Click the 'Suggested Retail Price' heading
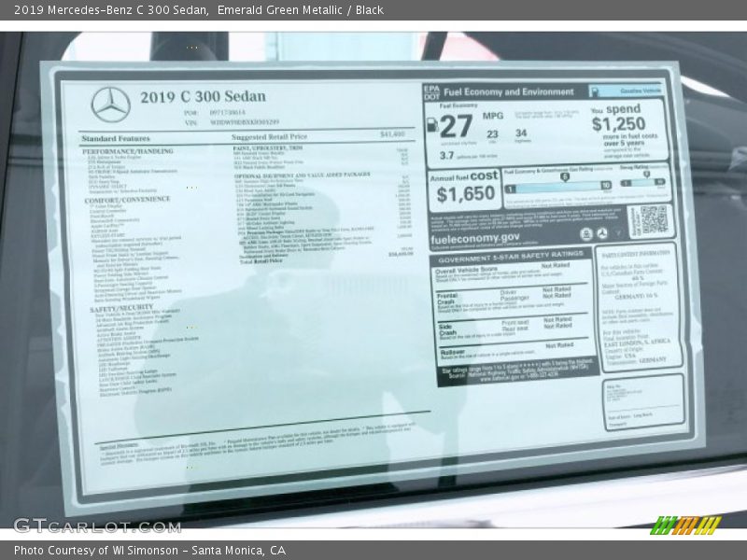This screenshot has height=560, width=747. (x=269, y=137)
